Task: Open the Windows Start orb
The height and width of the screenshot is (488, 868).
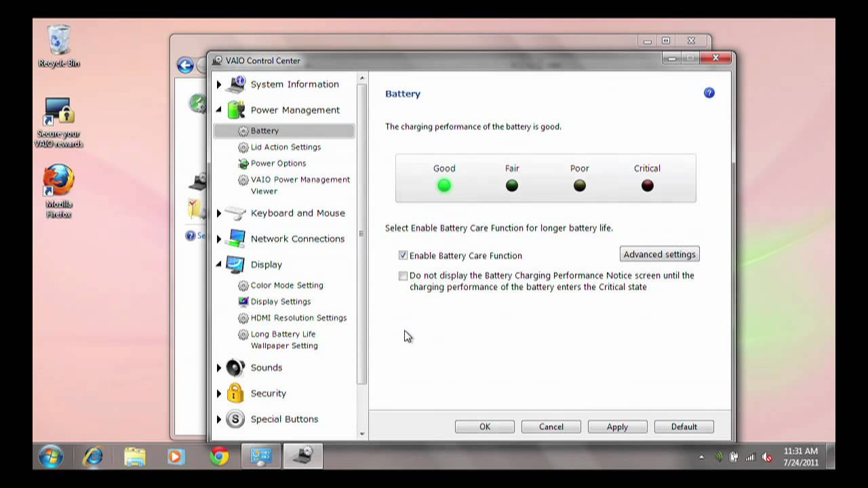Action: (x=51, y=456)
